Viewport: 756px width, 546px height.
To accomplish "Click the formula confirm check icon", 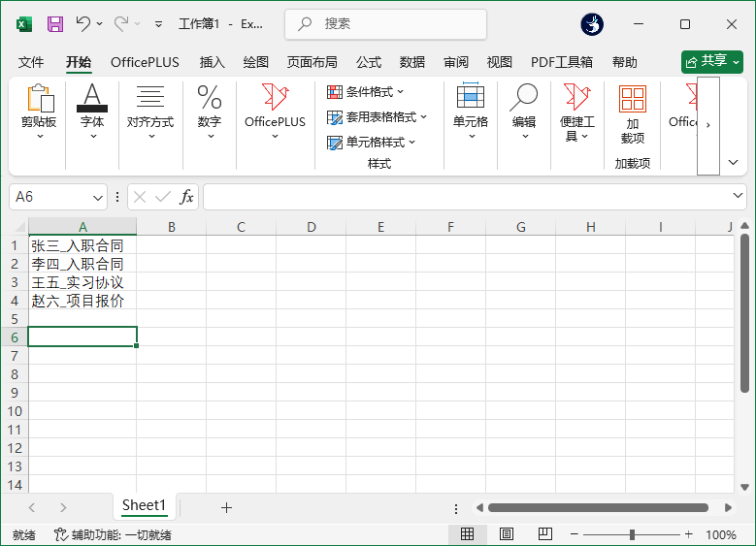I will (163, 197).
